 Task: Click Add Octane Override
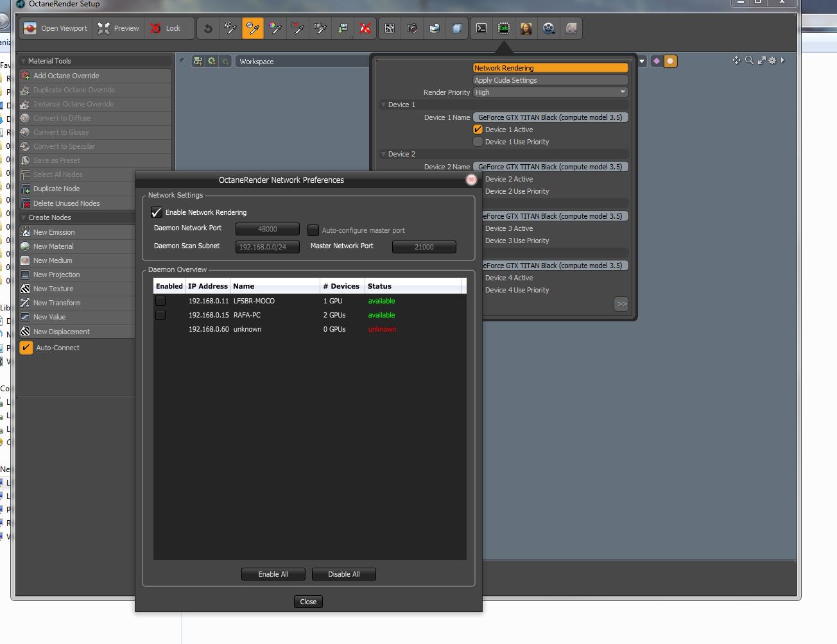click(x=95, y=76)
